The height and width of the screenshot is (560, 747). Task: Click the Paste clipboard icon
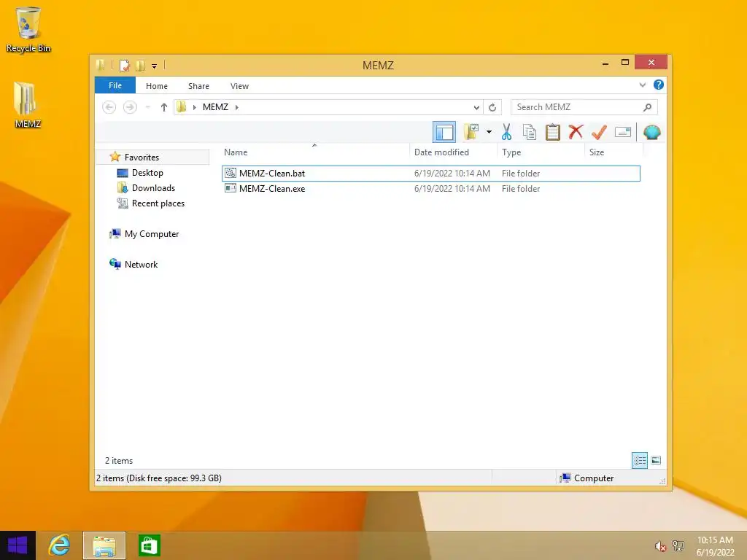click(553, 132)
